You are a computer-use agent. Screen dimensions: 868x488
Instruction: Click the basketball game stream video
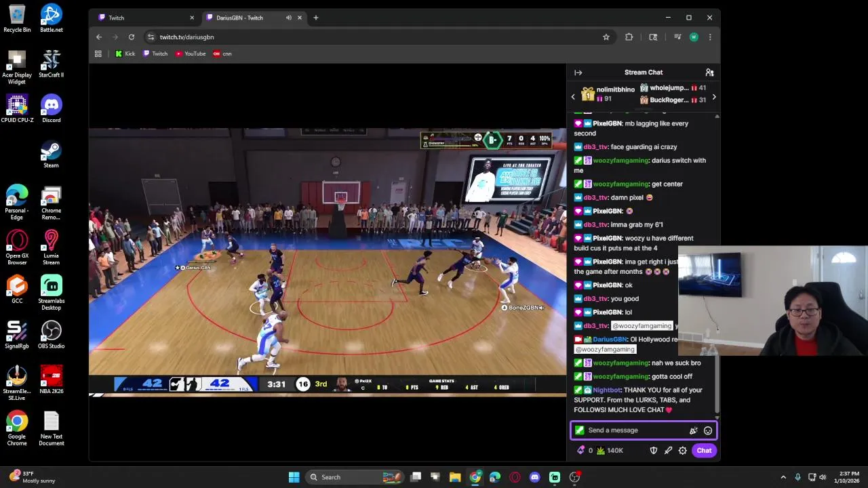tap(328, 261)
